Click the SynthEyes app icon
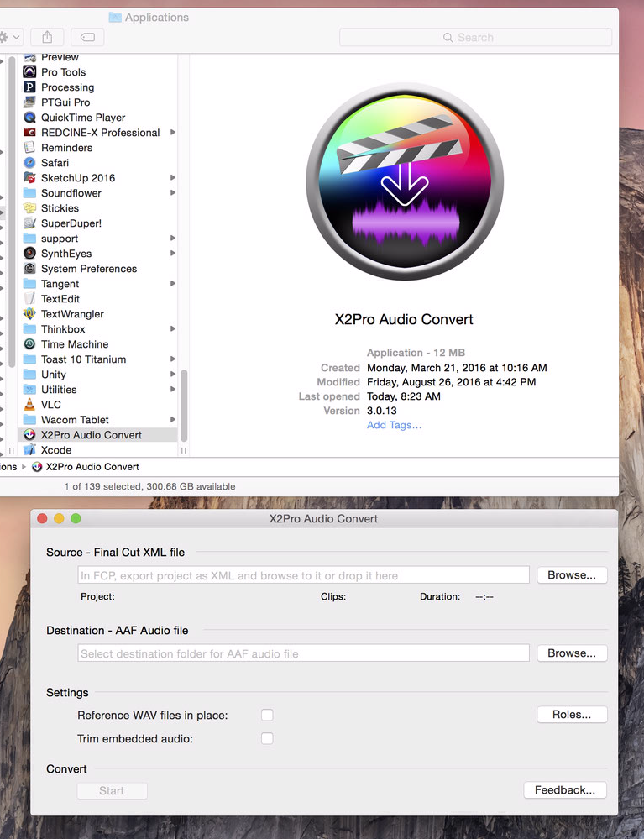The image size is (644, 839). [30, 254]
